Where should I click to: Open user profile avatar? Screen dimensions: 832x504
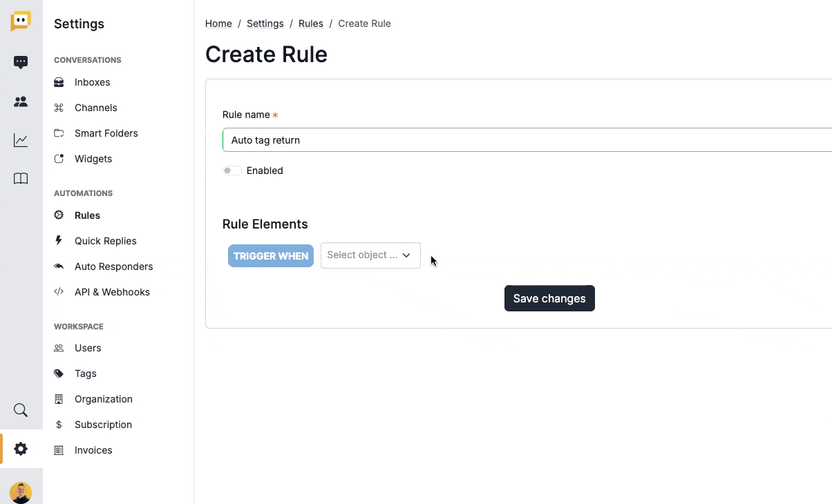coord(21,492)
